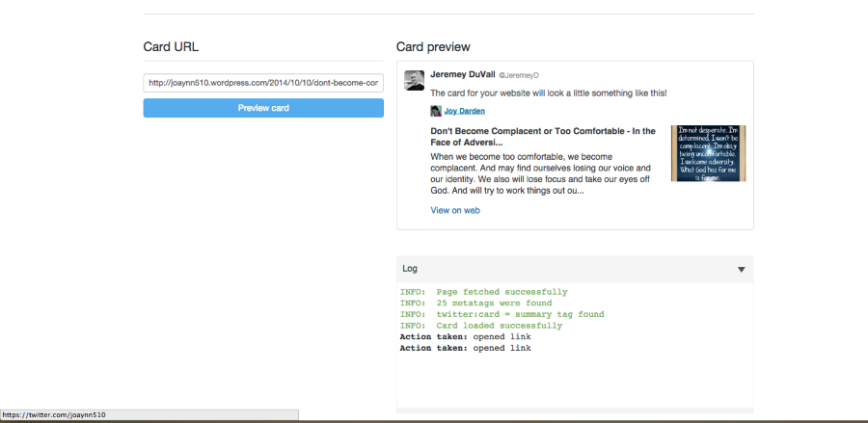Screen dimensions: 868x423
Task: Click the @JeremeyD handle
Action: pos(519,75)
